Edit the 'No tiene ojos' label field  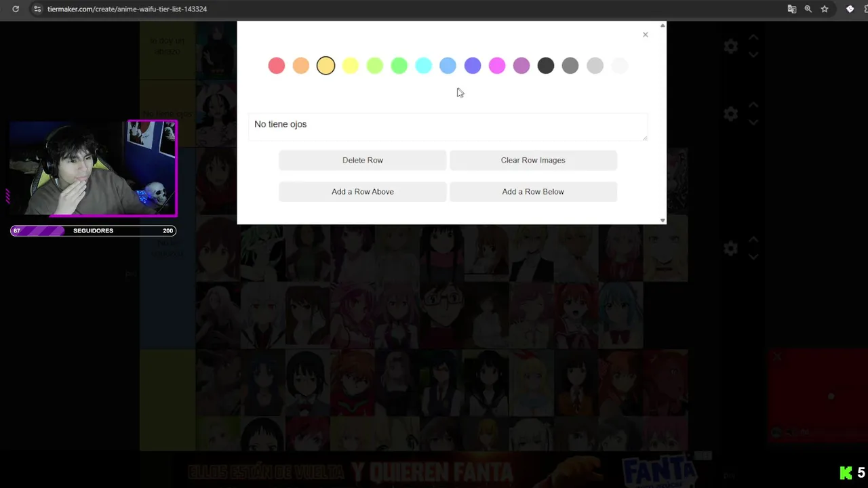click(x=448, y=127)
